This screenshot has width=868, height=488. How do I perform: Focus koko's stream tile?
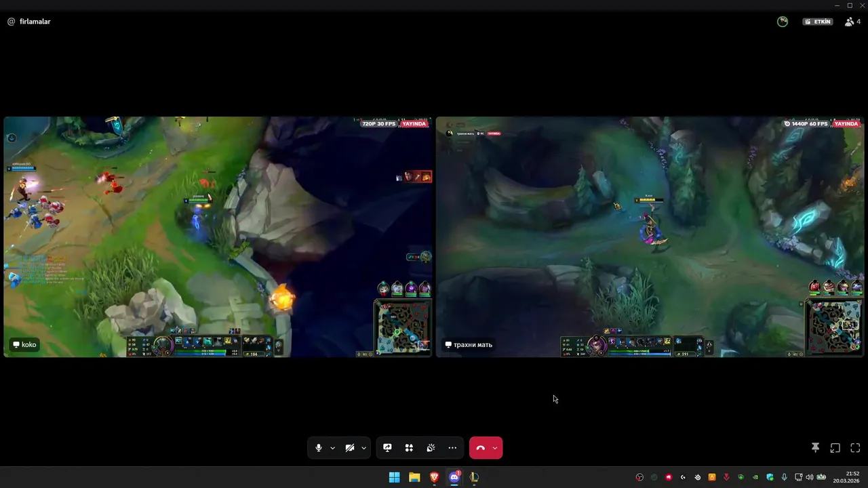[218, 237]
